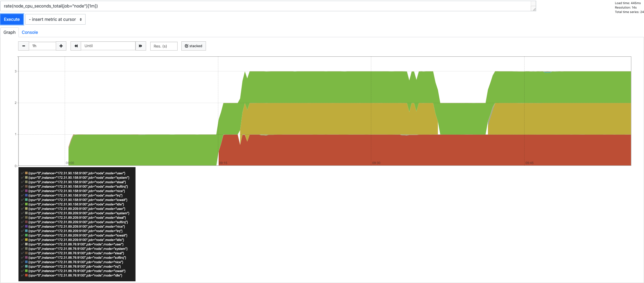Open the insert metric at cursor dropdown
The width and height of the screenshot is (644, 283).
(x=55, y=19)
